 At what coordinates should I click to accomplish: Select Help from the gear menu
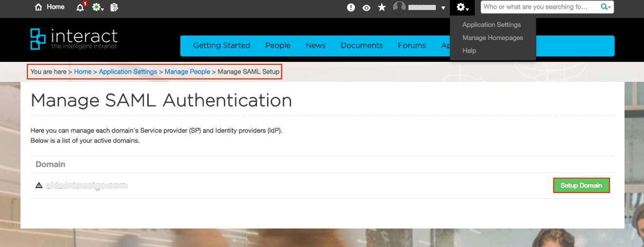pos(469,51)
